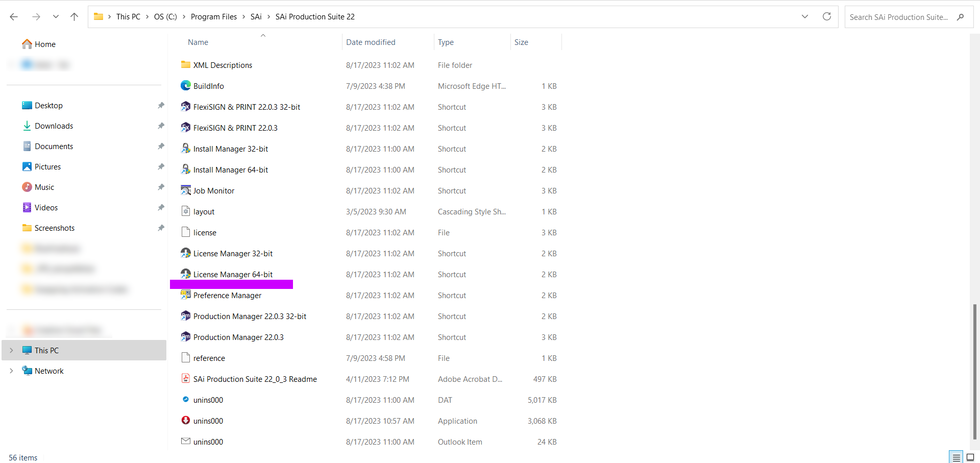This screenshot has height=463, width=980.
Task: Unpin Music using its pin icon
Action: (x=161, y=187)
